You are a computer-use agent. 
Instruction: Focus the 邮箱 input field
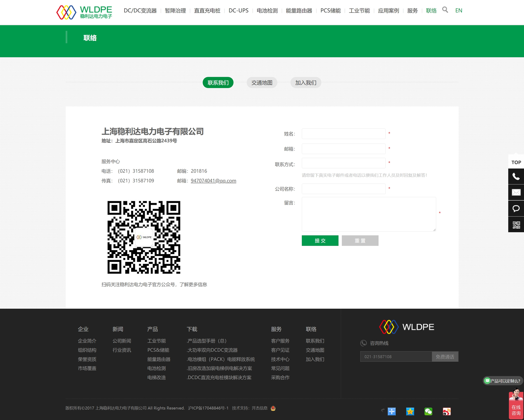[x=343, y=149]
